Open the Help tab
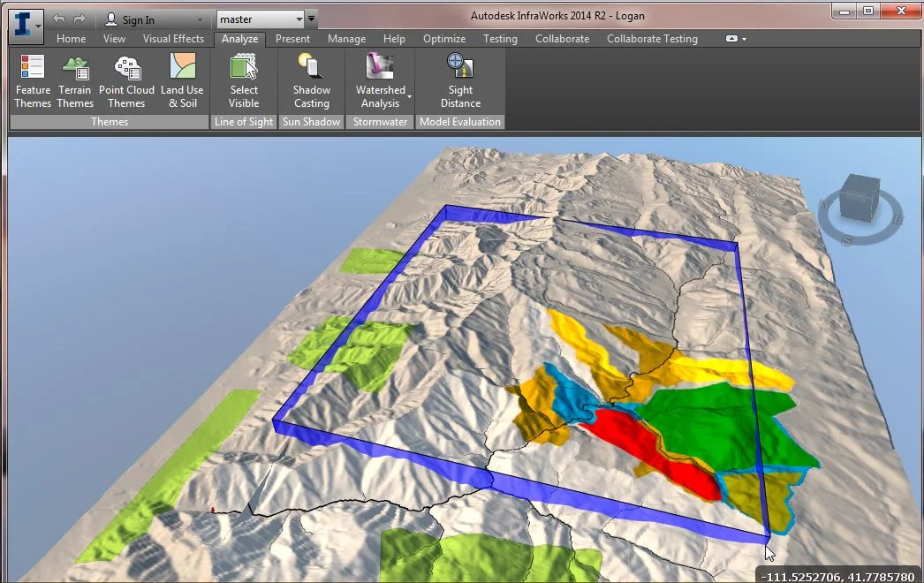The height and width of the screenshot is (583, 924). tap(394, 39)
